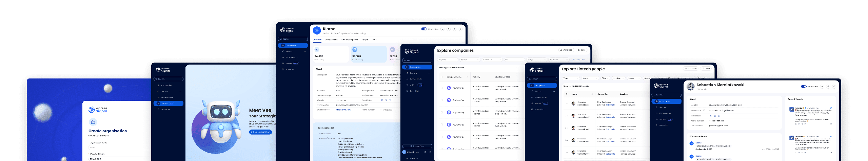
Task: Open the Klarna email address link
Action: click(x=343, y=110)
